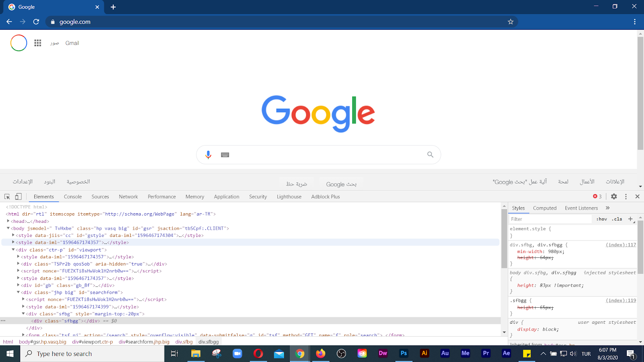Screen dimensions: 644x362
Task: Click the "ضربة حظ" lucky button
Action: coord(297,184)
